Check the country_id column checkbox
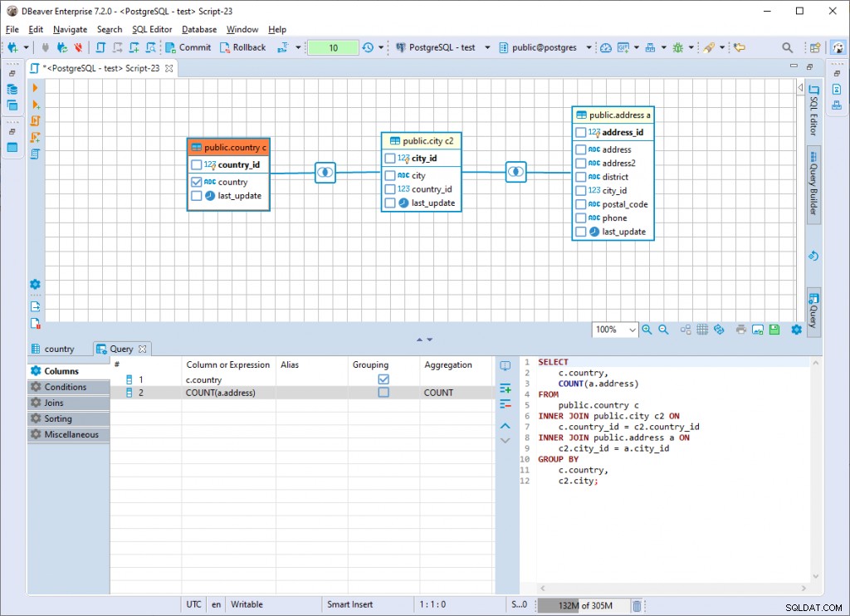The width and height of the screenshot is (850, 616). (x=197, y=165)
